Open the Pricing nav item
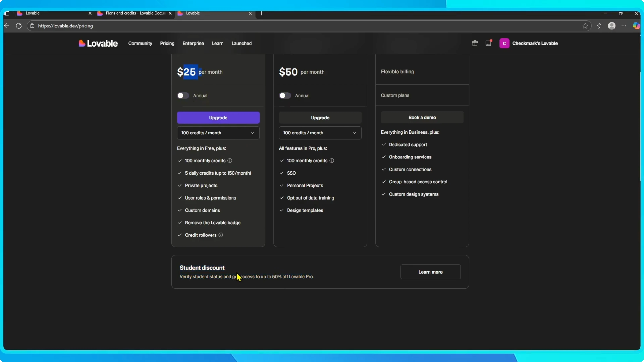Viewport: 644px width, 362px height. (x=167, y=43)
